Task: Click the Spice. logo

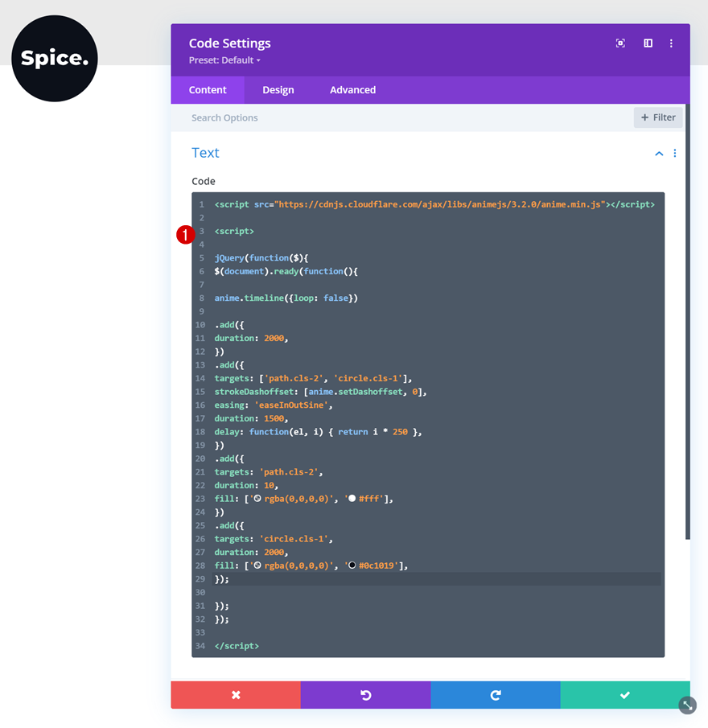Action: (x=55, y=59)
